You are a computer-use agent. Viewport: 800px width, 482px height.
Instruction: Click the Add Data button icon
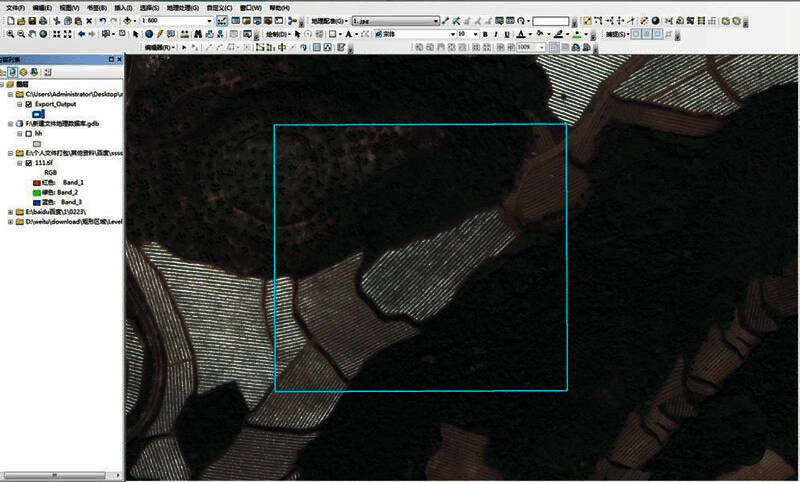point(129,20)
